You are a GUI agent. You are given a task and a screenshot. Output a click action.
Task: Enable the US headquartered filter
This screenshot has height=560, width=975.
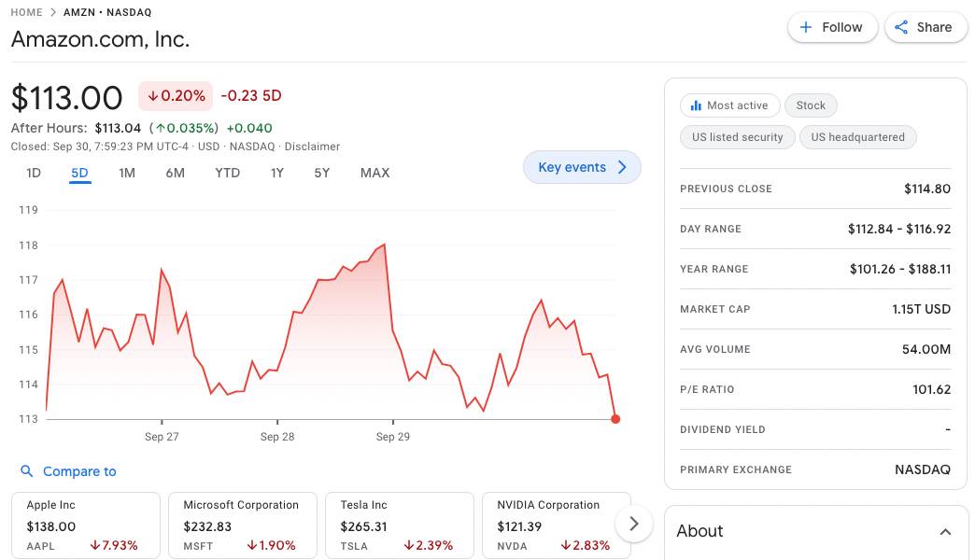pyautogui.click(x=857, y=137)
